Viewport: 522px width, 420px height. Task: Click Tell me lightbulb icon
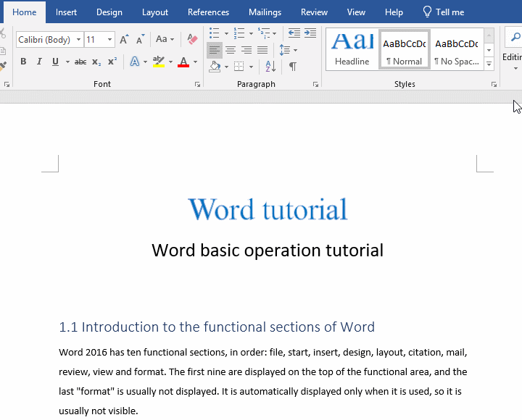coord(427,12)
